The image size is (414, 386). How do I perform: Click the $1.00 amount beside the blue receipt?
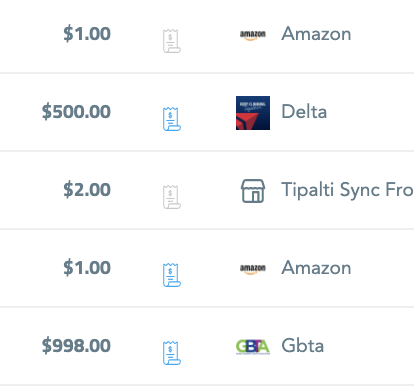[x=87, y=268]
